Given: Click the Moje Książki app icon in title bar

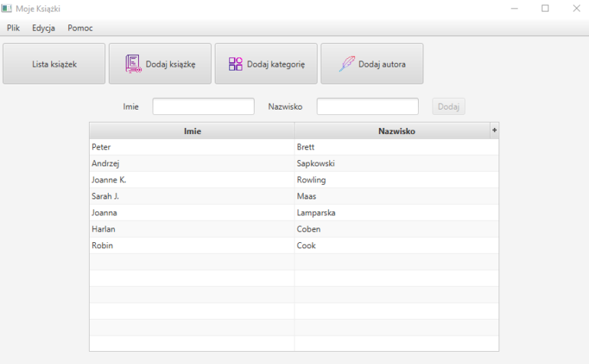Looking at the screenshot, I should click(x=7, y=8).
